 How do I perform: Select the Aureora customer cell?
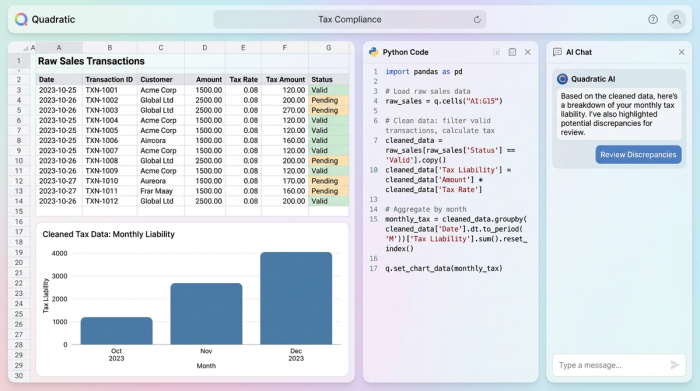161,181
